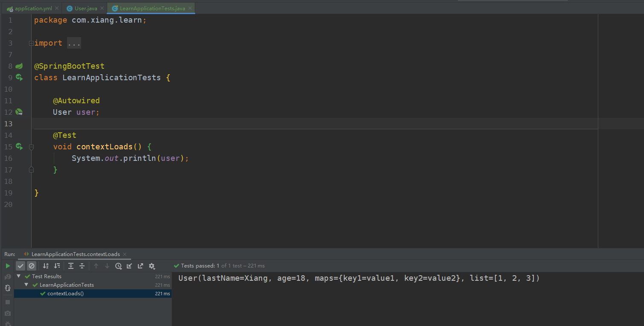This screenshot has height=326, width=644.
Task: Click the Stop process square icon
Action: pyautogui.click(x=8, y=302)
